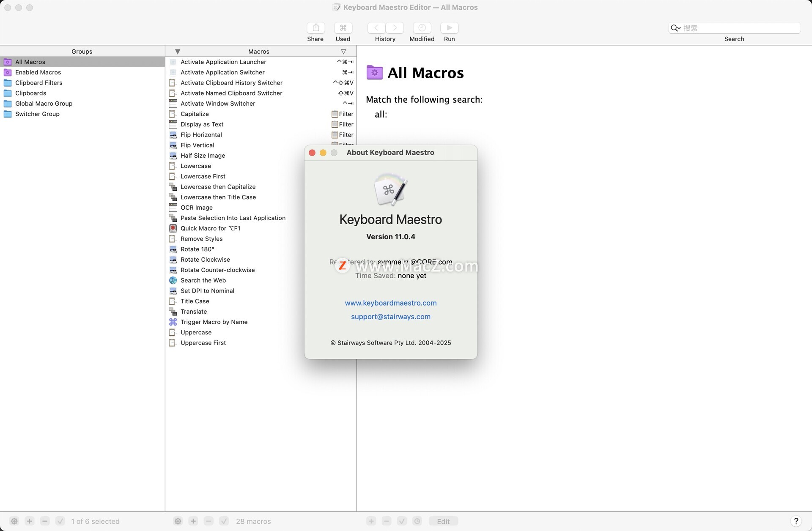Select the Global Macro Group
This screenshot has width=812, height=531.
(x=82, y=104)
